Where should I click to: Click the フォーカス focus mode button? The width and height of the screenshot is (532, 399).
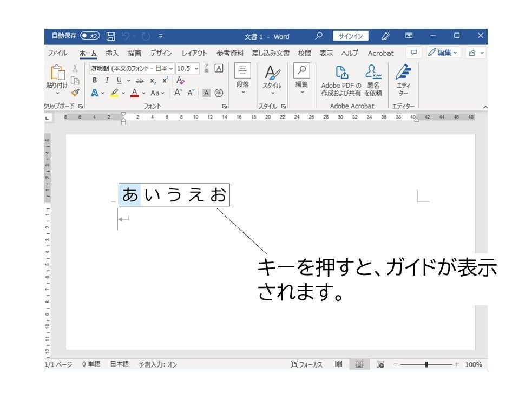307,364
